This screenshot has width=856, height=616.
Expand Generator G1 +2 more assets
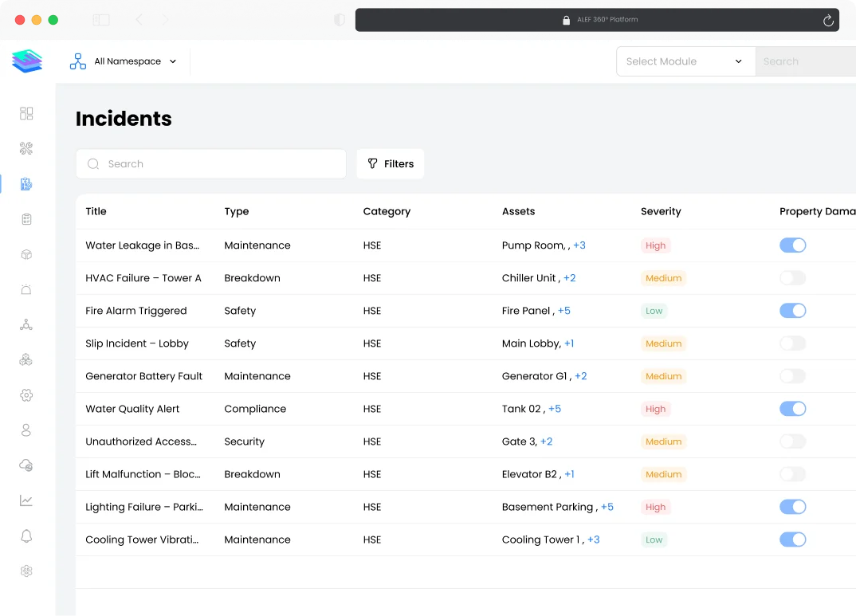pyautogui.click(x=581, y=376)
